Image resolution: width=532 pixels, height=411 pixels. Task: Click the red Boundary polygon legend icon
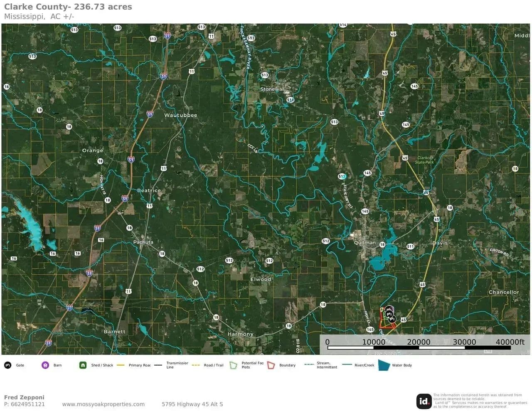(271, 365)
